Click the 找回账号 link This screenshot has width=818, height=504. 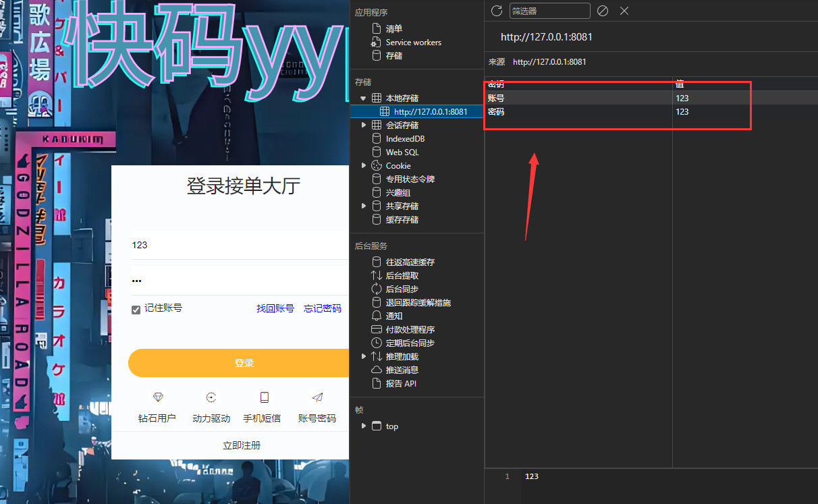[x=275, y=308]
